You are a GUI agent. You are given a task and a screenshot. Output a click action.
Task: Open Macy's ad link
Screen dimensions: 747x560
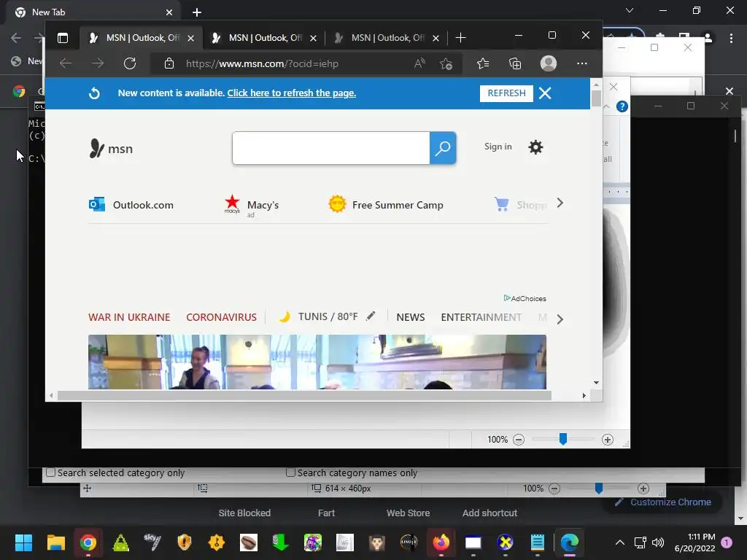pyautogui.click(x=252, y=205)
